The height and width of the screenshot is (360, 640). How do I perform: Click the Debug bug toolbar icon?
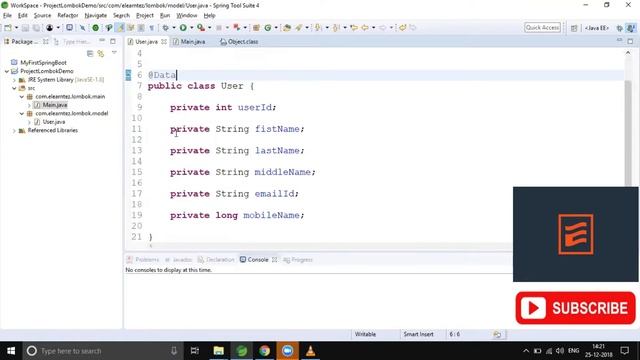click(x=165, y=28)
